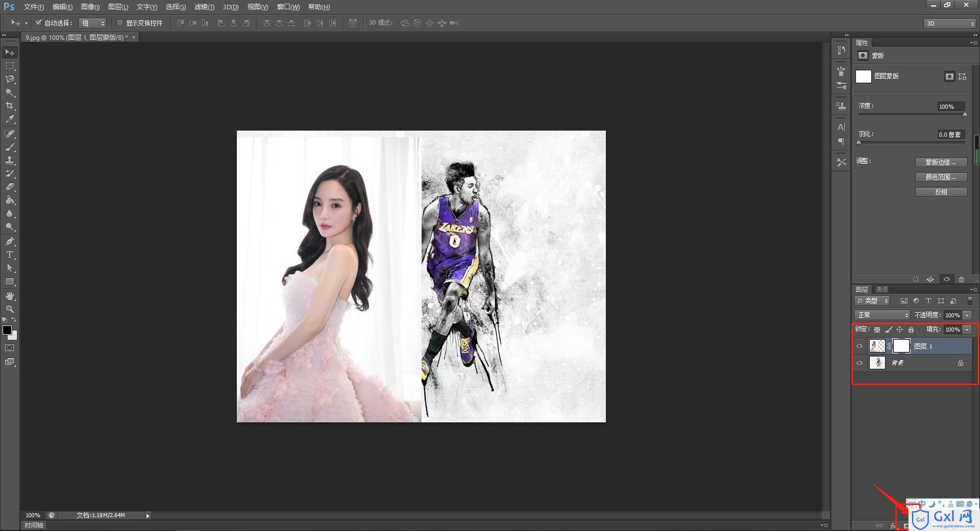Open the Character panel icon
Image resolution: width=980 pixels, height=531 pixels.
click(x=841, y=127)
